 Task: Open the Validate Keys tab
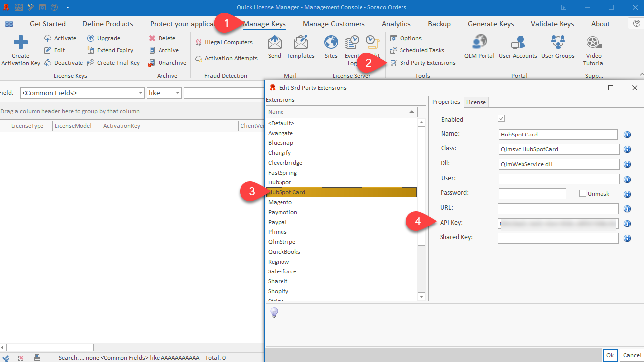553,24
